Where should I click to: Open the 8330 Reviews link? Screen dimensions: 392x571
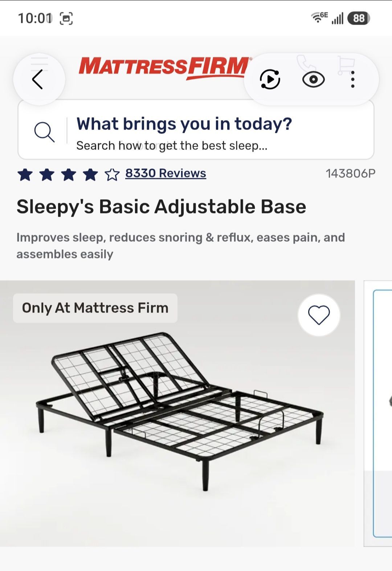click(x=166, y=173)
